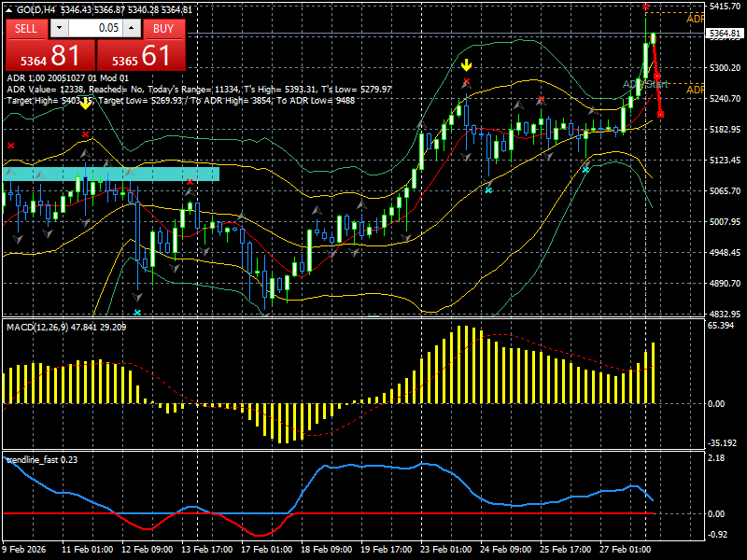
Task: Click the 'ADR Value= 12338' info line
Action: [x=199, y=89]
